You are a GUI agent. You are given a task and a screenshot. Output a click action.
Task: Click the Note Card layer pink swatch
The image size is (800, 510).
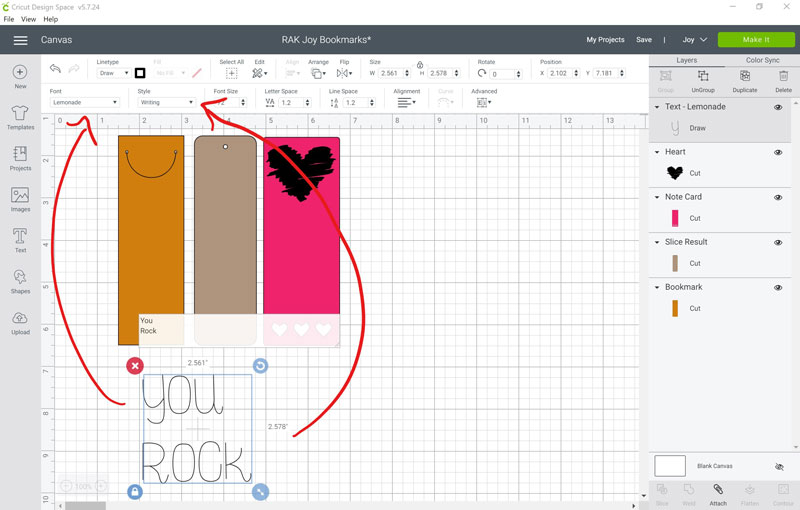(x=675, y=218)
